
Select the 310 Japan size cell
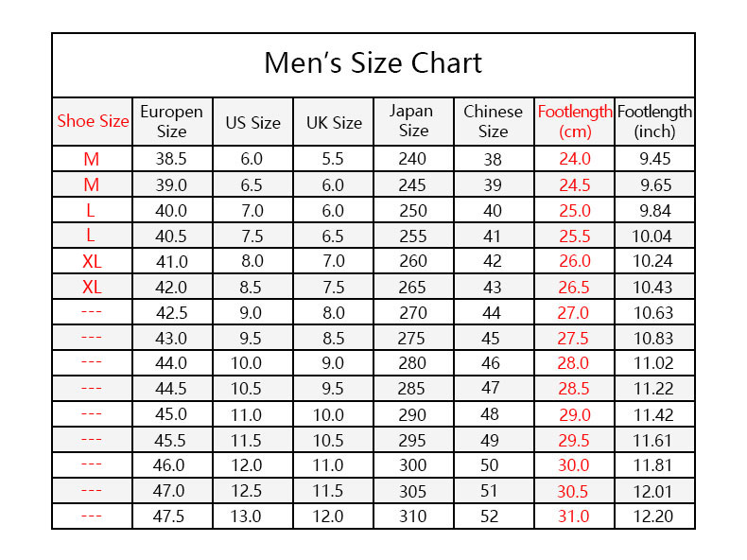(413, 516)
